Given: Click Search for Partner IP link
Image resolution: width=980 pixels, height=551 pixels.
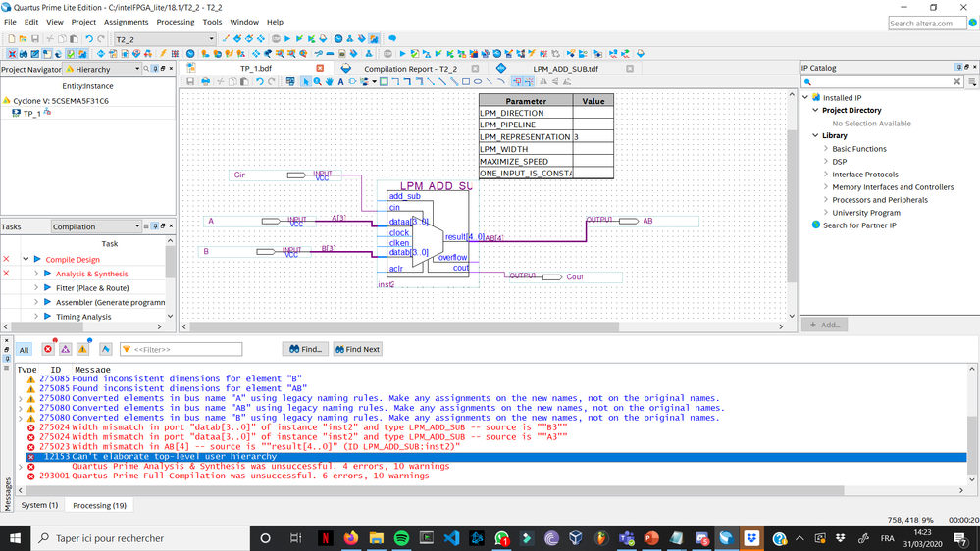Looking at the screenshot, I should click(x=859, y=225).
